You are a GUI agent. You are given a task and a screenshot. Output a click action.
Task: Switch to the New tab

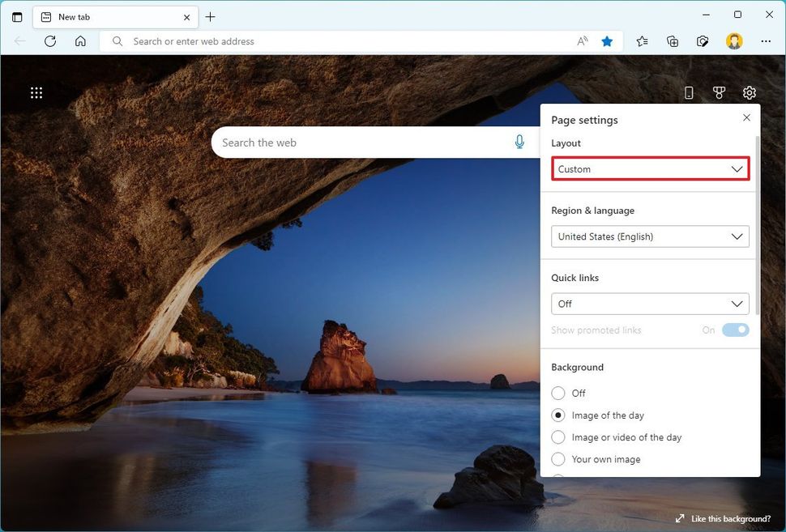(x=105, y=16)
